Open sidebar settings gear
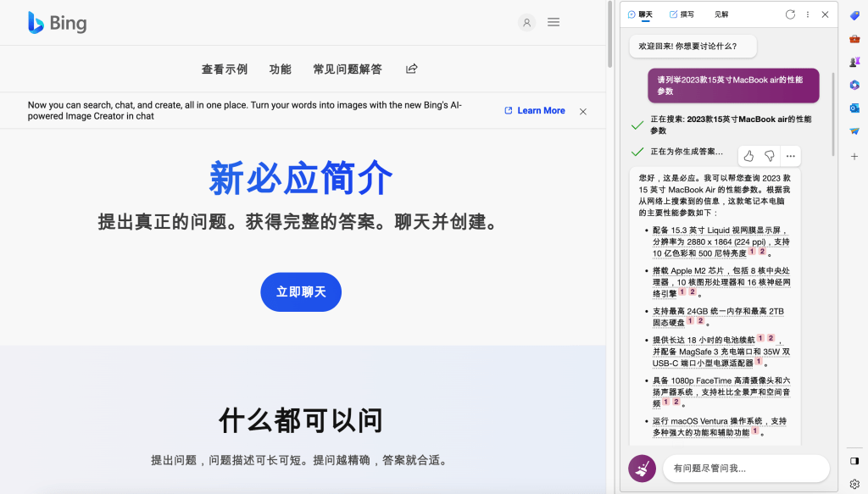This screenshot has width=868, height=494. tap(854, 484)
